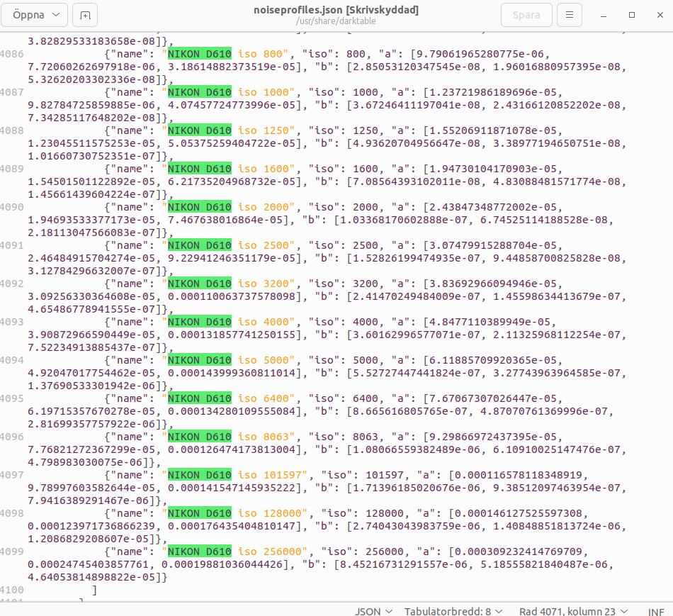The height and width of the screenshot is (616, 673).
Task: Click the orange text iso 3200
Action: (x=264, y=284)
